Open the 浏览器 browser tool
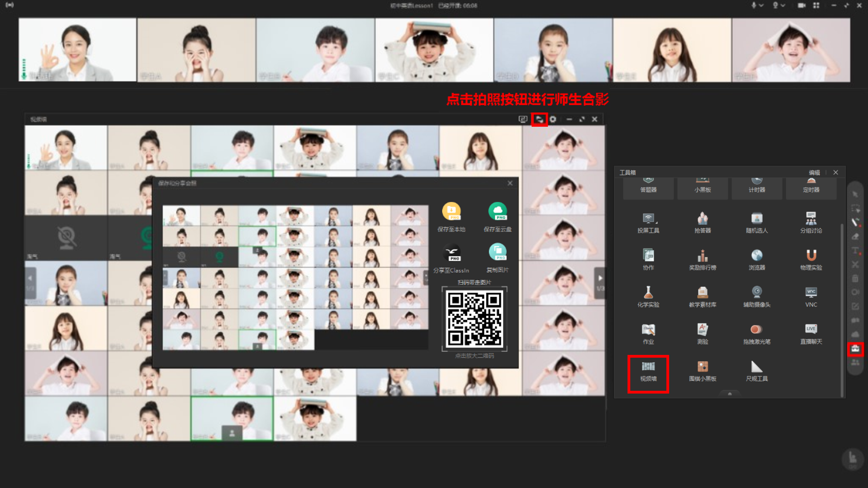868x488 pixels. point(757,260)
